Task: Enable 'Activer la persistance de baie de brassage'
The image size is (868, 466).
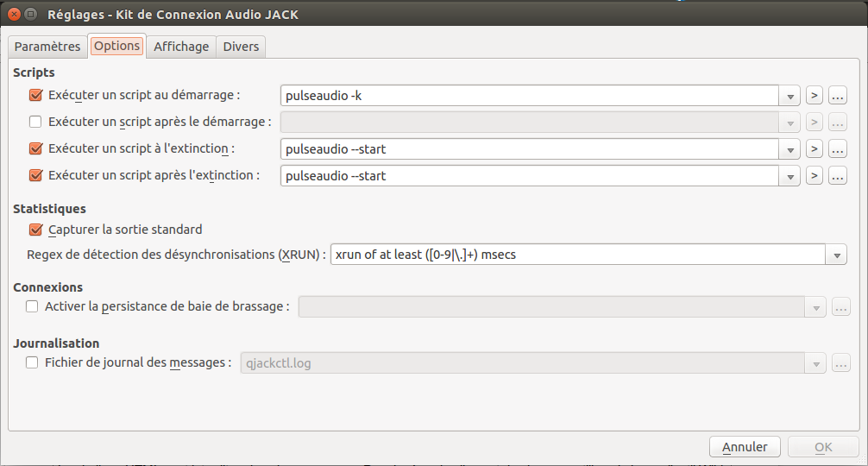Action: point(33,305)
